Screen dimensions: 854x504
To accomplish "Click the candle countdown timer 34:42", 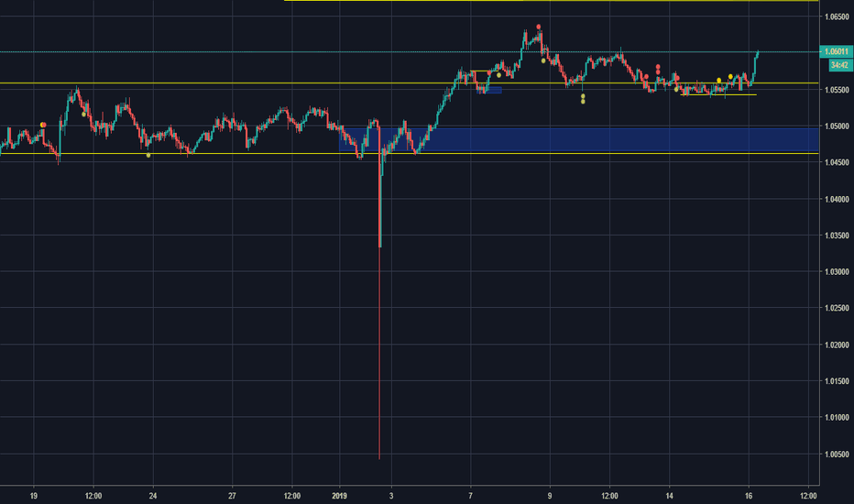I will coord(840,65).
